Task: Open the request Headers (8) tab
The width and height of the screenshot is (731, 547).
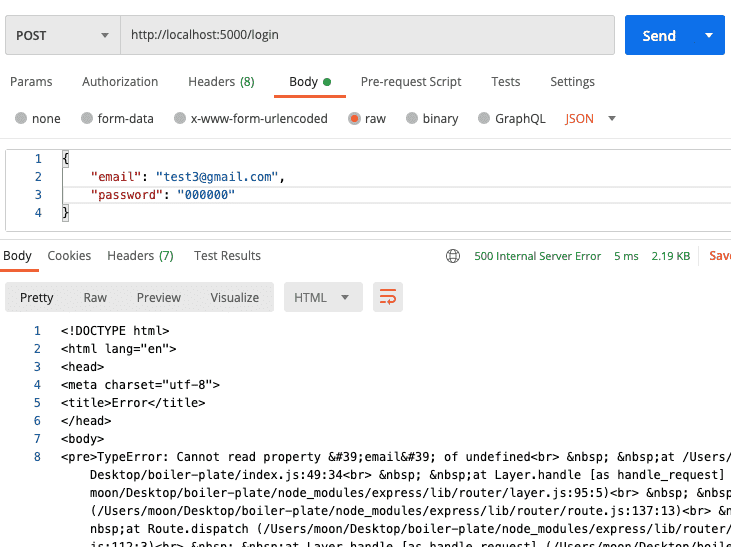Action: click(221, 82)
